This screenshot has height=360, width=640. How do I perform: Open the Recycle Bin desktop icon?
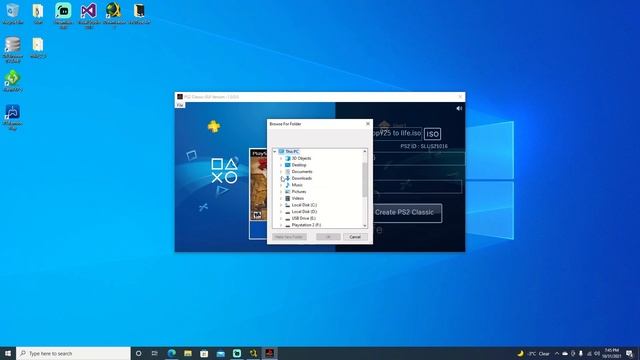pos(13,13)
